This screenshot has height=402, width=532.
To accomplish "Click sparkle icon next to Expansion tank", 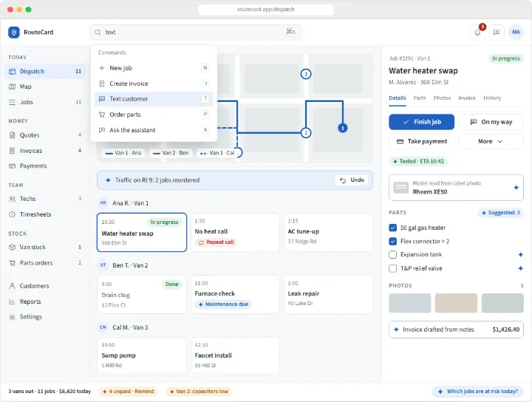I will click(x=520, y=254).
